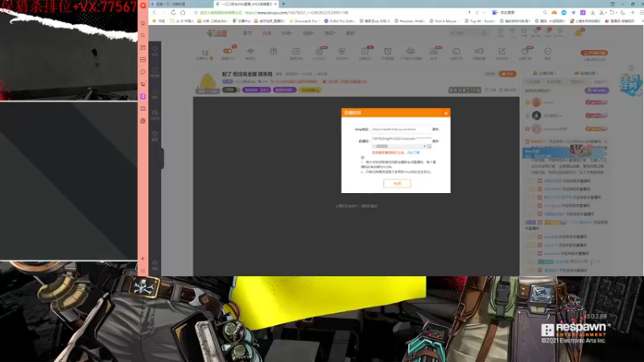The image size is (644, 362).
Task: Click the plus icon at the pink sidebar's bottom
Action: 143,258
